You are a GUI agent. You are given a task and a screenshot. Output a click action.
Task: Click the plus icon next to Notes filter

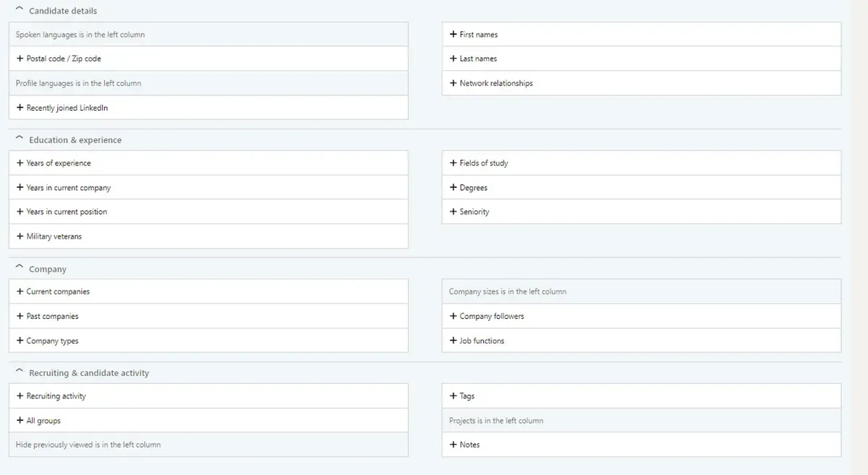[453, 444]
